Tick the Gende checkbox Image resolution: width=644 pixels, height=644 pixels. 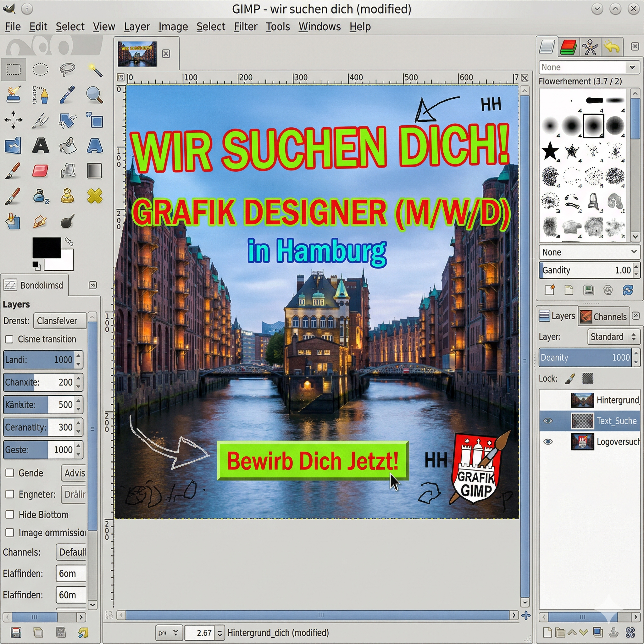click(x=10, y=473)
